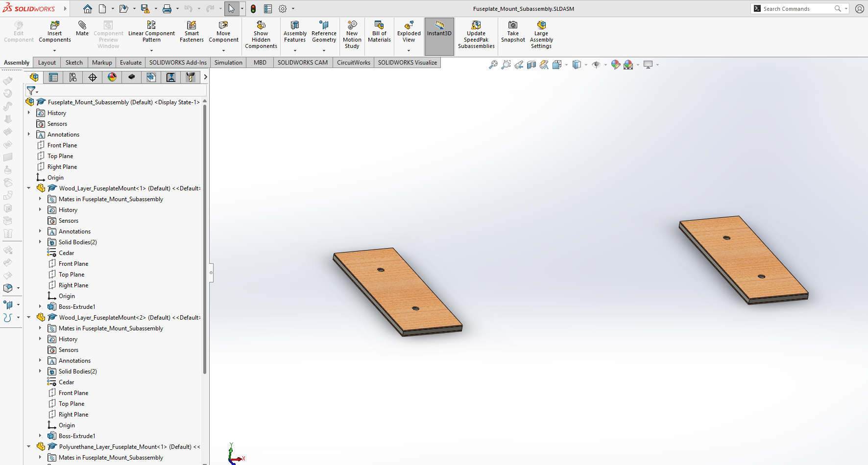Expand top-level Annotations node
Screen dimensions: 868x465
[29, 134]
